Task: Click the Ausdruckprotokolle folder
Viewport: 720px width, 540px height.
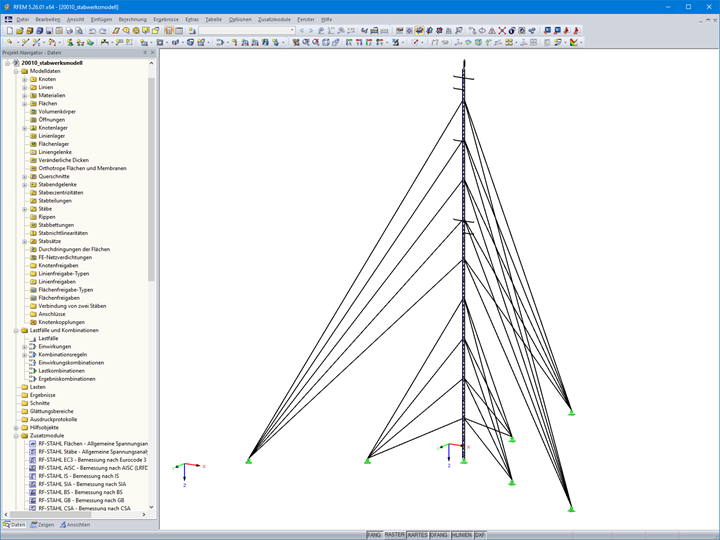Action: point(53,420)
